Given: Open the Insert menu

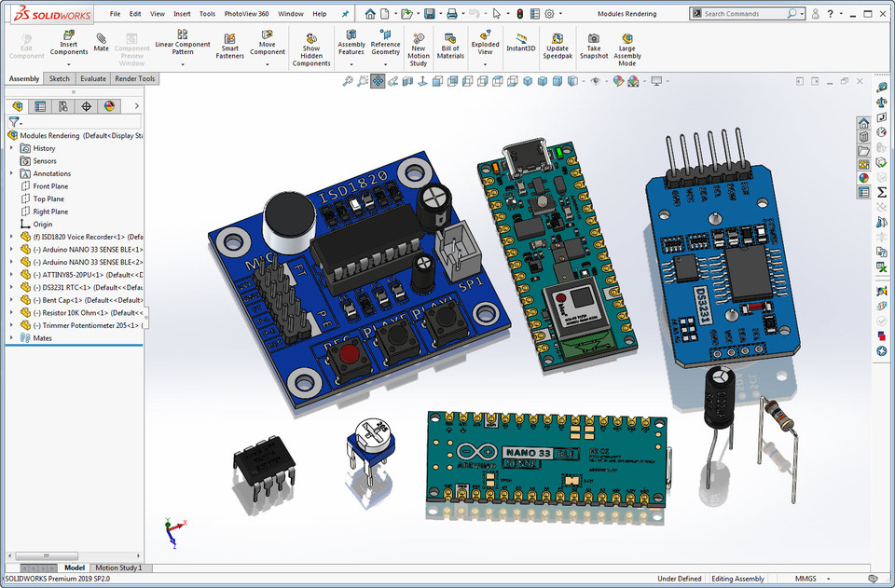Looking at the screenshot, I should point(182,13).
